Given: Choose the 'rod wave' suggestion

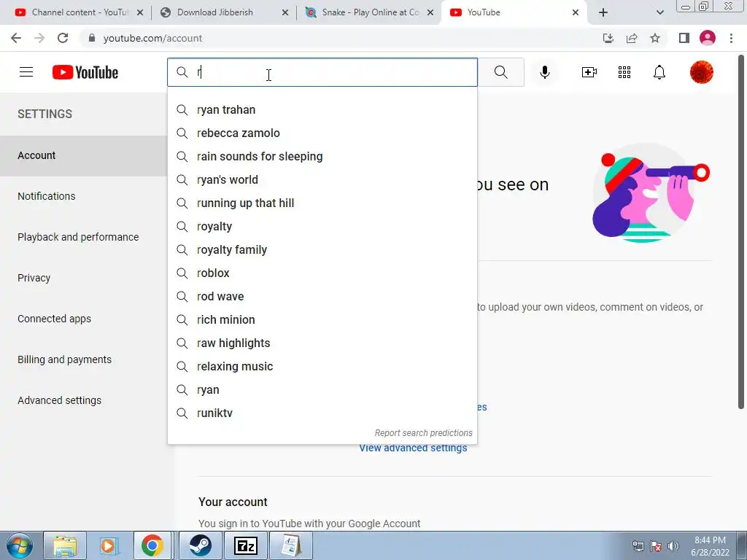Looking at the screenshot, I should [x=322, y=297].
